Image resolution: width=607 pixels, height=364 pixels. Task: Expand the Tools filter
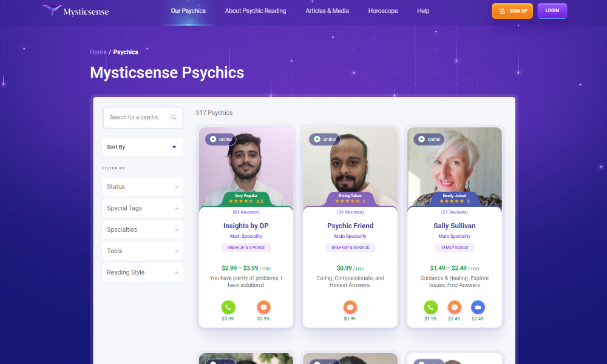pyautogui.click(x=143, y=251)
